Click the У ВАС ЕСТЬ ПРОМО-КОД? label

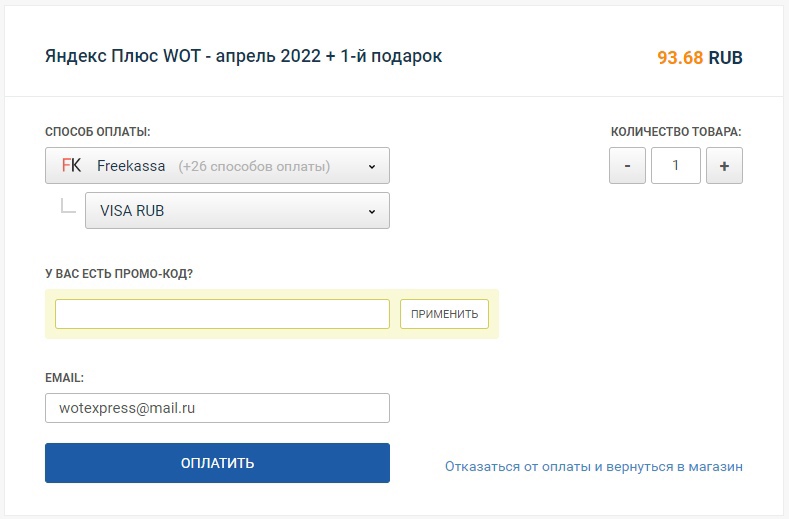119,273
